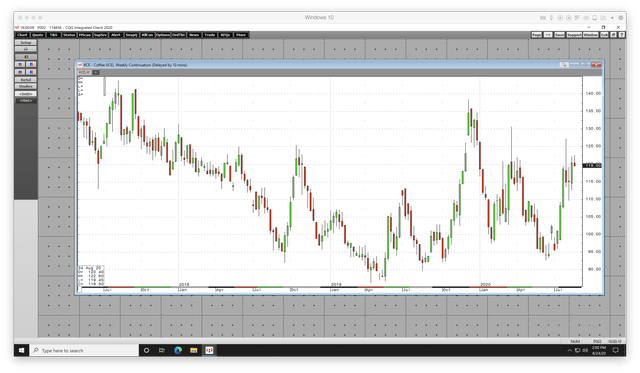Open the Trade toolbar button

[x=209, y=35]
